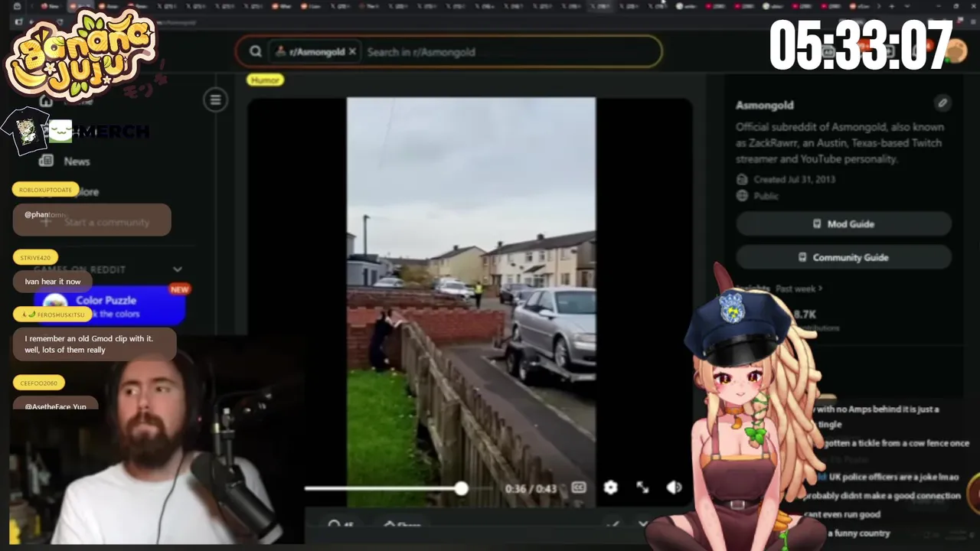Toggle closed captions on the video
Image resolution: width=980 pixels, height=551 pixels.
tap(579, 487)
